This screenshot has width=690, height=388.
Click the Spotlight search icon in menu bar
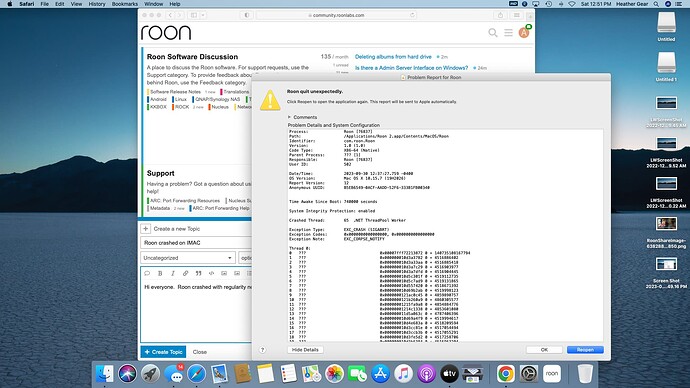(656, 4)
